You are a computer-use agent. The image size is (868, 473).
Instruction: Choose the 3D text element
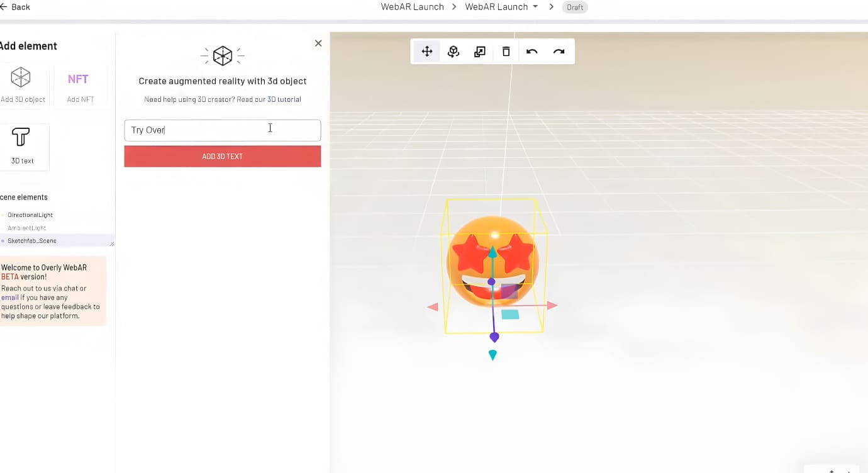pos(22,146)
